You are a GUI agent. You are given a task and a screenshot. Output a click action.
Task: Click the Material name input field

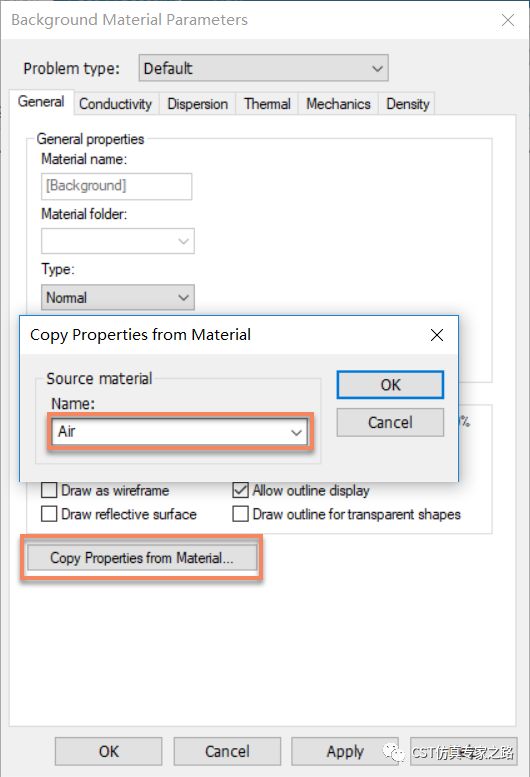(116, 186)
